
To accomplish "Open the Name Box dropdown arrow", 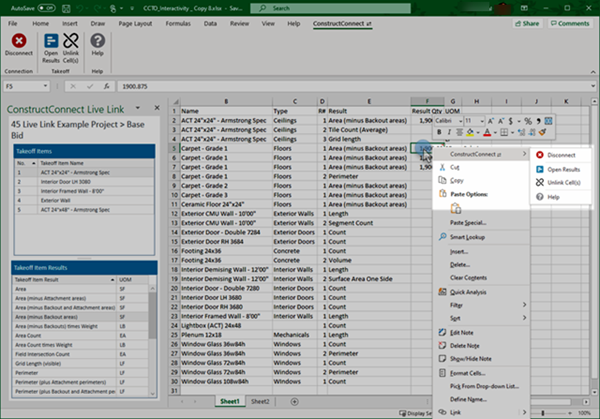I will 45,86.
